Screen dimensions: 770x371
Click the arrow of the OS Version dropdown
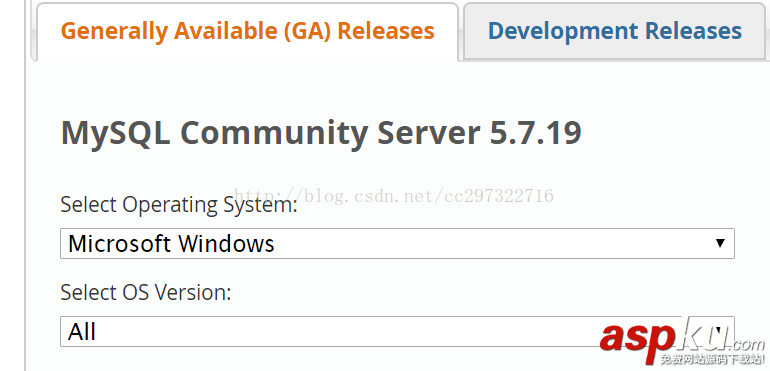click(x=720, y=331)
